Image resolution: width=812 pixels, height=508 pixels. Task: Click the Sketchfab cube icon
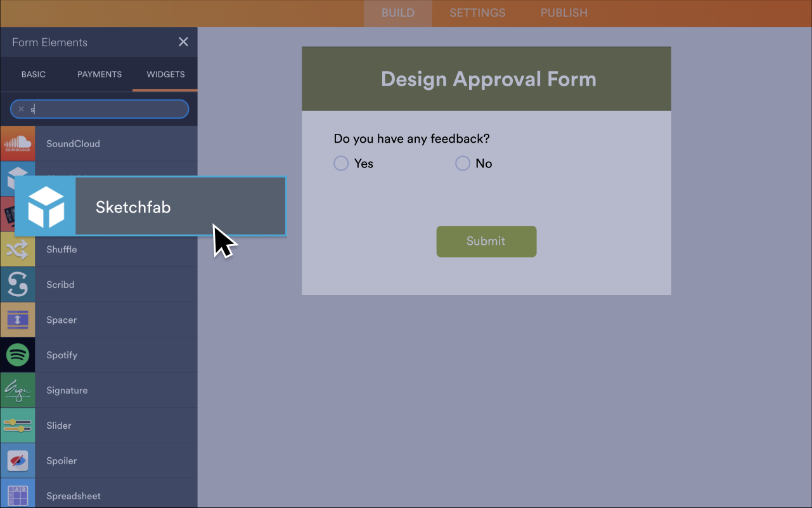point(44,206)
